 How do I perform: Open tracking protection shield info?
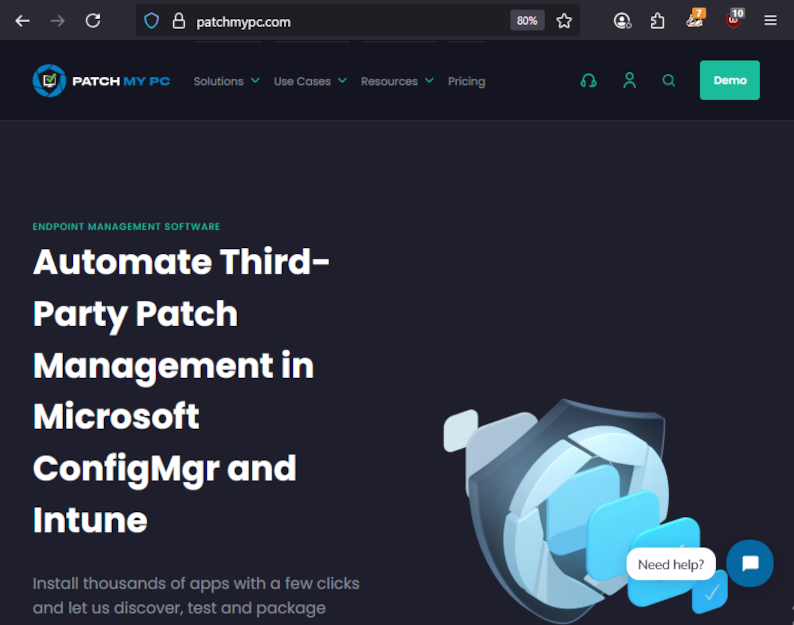point(151,21)
